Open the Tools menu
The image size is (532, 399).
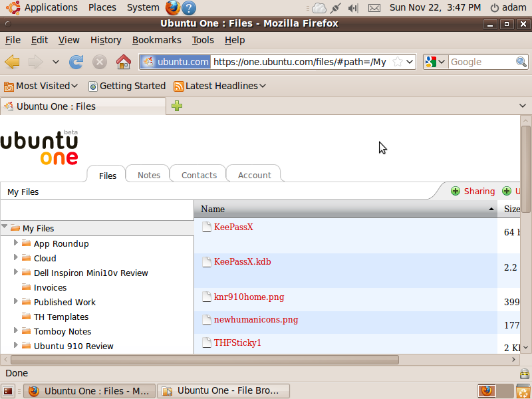click(x=203, y=40)
